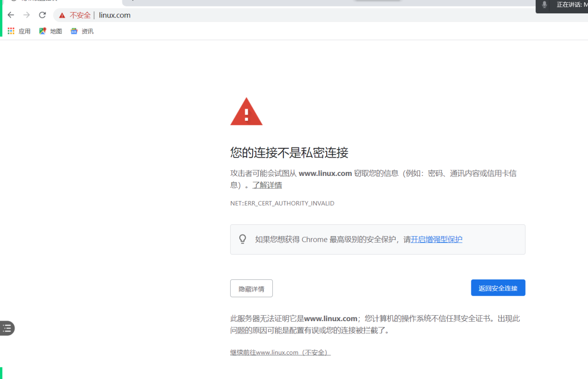Click the 返回安全连接 blue button
588x379 pixels.
[498, 288]
